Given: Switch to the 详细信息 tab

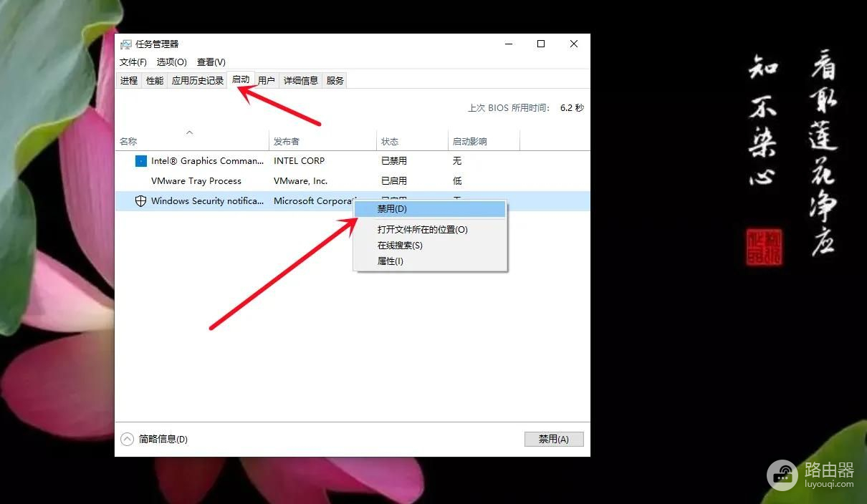Looking at the screenshot, I should [x=301, y=81].
